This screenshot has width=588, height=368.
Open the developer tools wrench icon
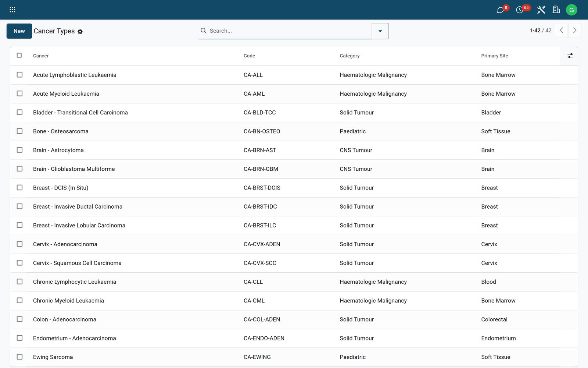pos(541,10)
